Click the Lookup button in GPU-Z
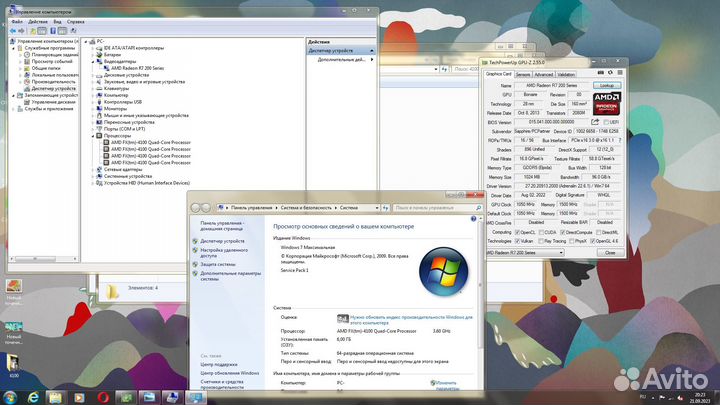The height and width of the screenshot is (405, 720). (607, 86)
